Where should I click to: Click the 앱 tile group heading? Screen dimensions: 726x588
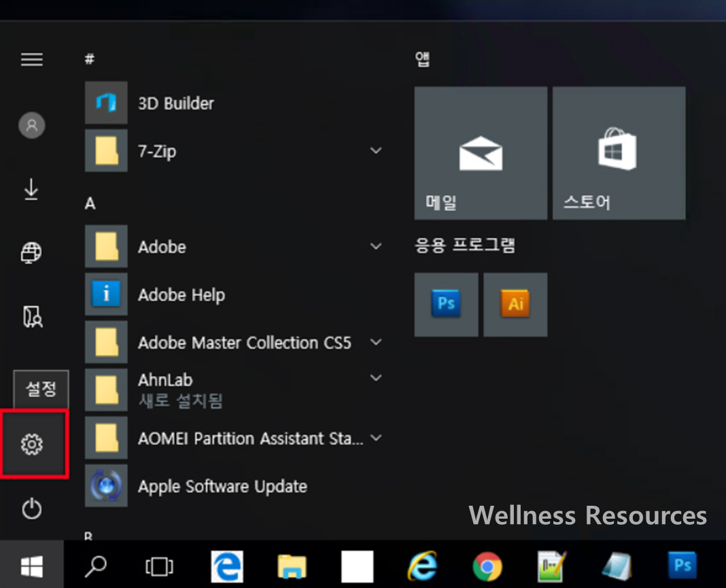pyautogui.click(x=422, y=58)
